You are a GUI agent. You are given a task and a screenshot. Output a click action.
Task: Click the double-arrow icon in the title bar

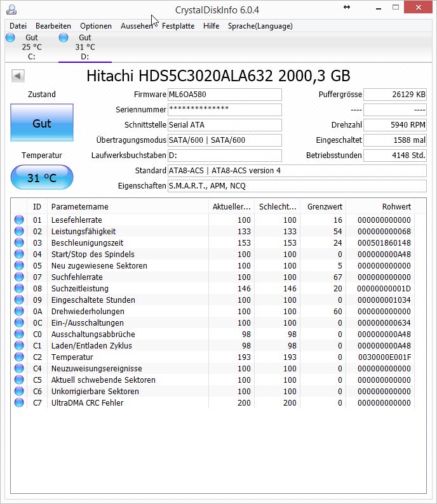[347, 7]
